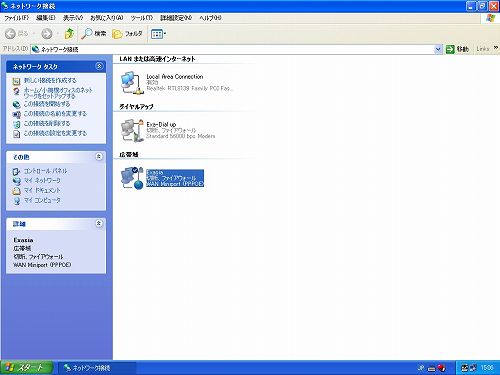This screenshot has width=500, height=375.
Task: Click the taskbar clock
Action: [487, 368]
